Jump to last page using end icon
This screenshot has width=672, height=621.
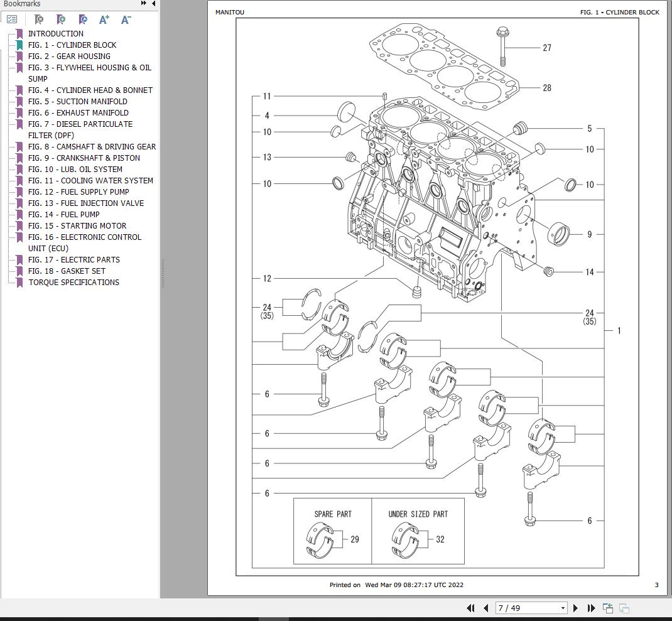click(591, 608)
